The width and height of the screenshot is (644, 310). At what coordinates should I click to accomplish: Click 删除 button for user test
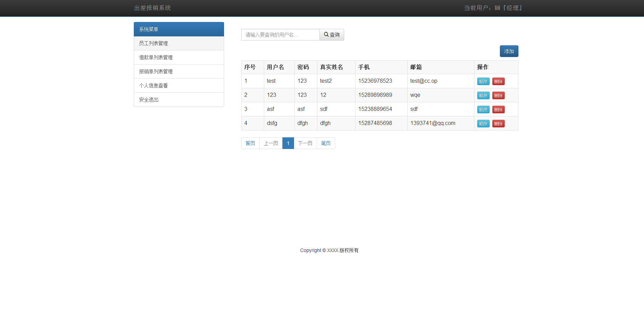tap(498, 81)
